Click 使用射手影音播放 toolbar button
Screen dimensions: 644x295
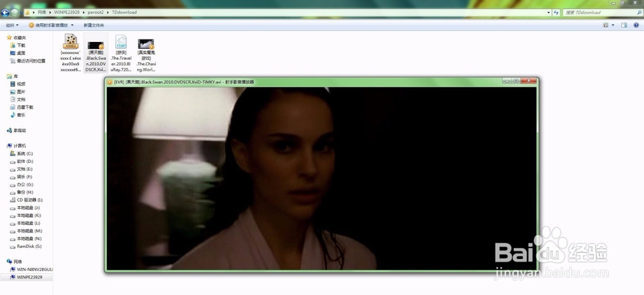48,25
